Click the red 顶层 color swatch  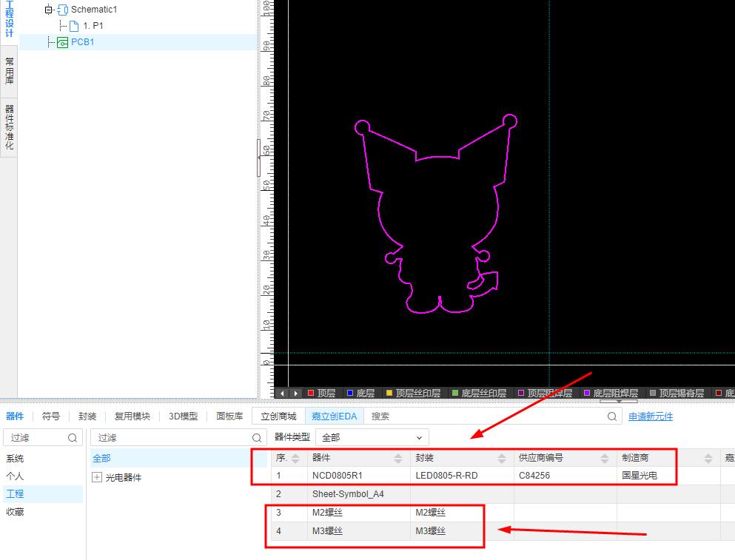click(x=311, y=393)
